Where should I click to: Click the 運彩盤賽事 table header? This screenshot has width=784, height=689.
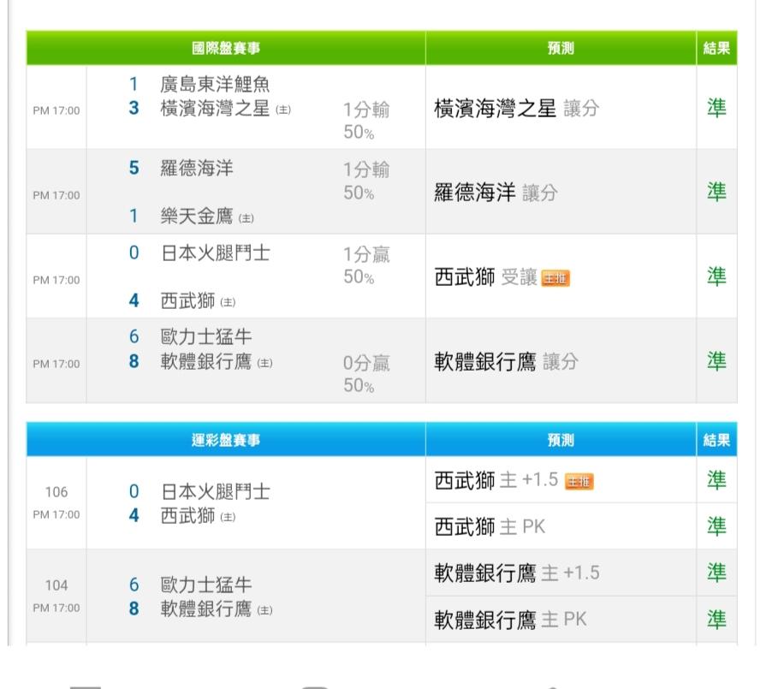tap(225, 440)
